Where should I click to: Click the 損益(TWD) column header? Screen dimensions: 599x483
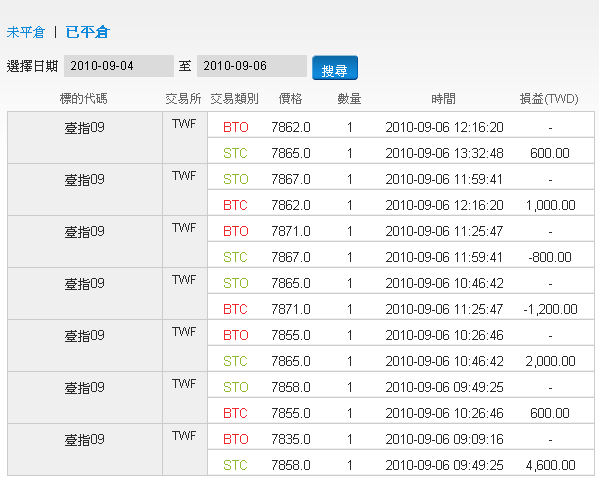click(549, 99)
